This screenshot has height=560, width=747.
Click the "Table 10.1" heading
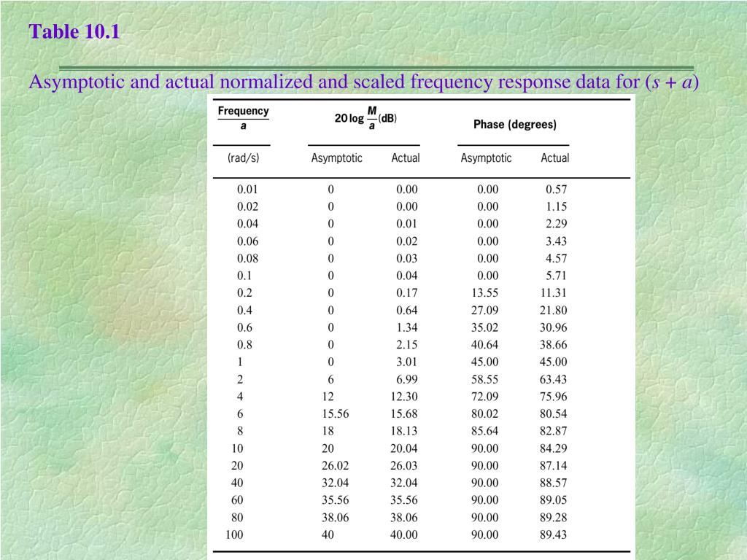(x=74, y=32)
